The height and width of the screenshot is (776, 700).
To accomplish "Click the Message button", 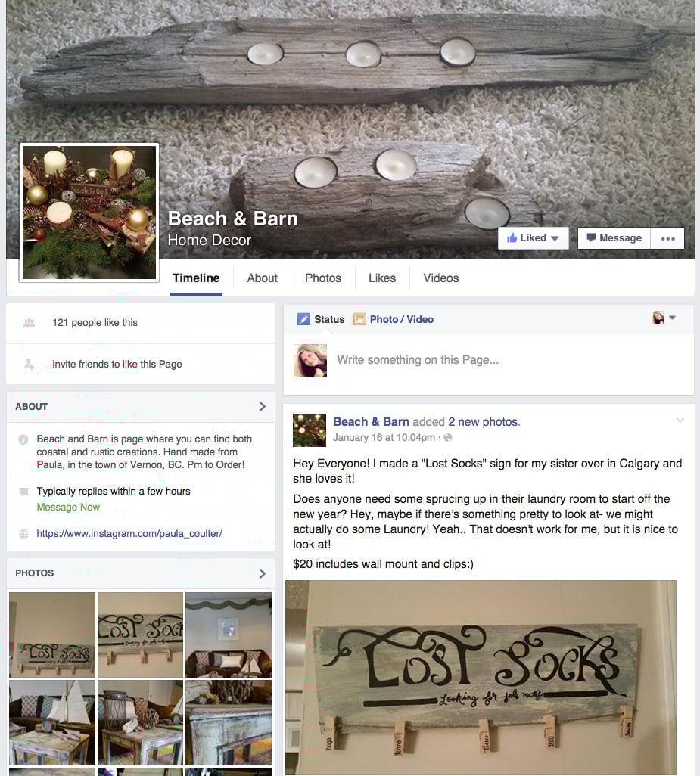I will click(614, 238).
